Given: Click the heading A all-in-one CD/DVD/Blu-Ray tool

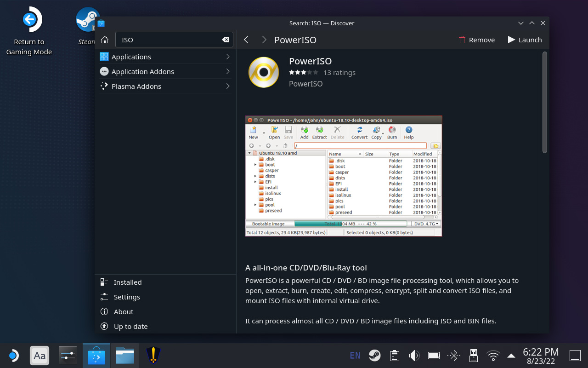Looking at the screenshot, I should click(306, 268).
